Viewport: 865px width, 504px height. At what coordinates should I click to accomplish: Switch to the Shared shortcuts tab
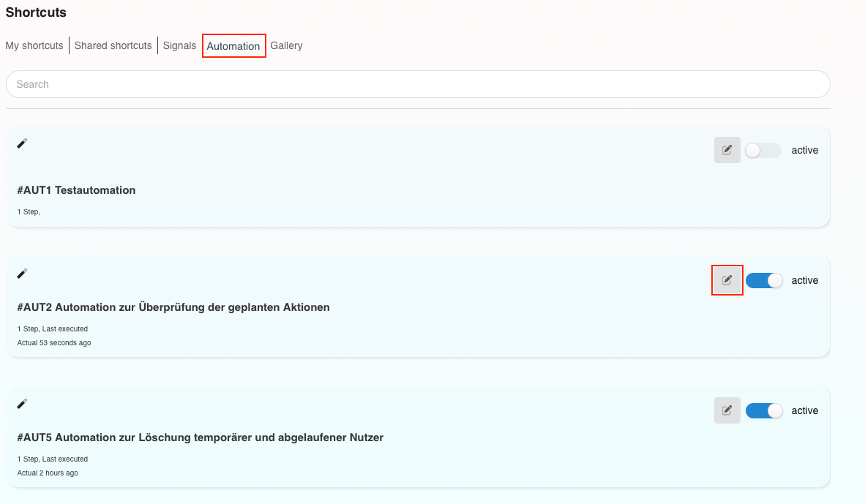(x=113, y=46)
